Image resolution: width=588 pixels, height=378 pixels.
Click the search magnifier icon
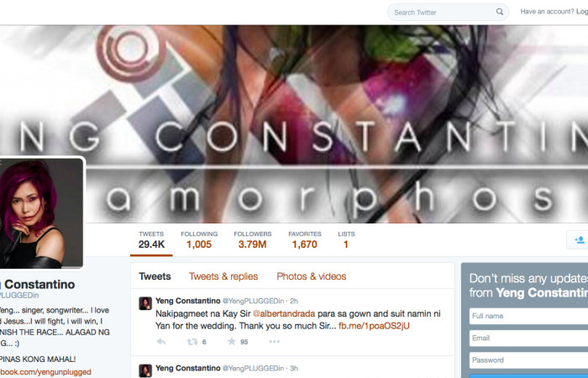coord(500,12)
